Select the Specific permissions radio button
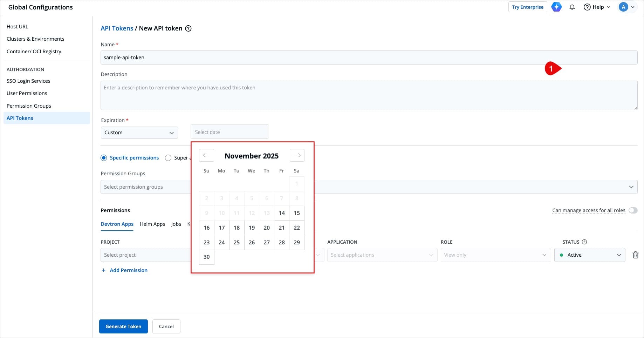The width and height of the screenshot is (644, 338). point(104,158)
